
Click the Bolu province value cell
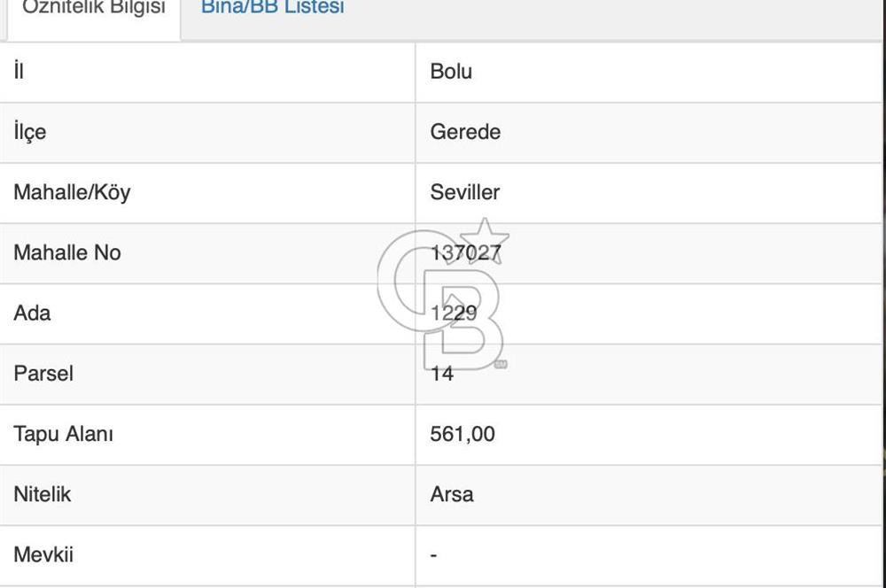449,72
